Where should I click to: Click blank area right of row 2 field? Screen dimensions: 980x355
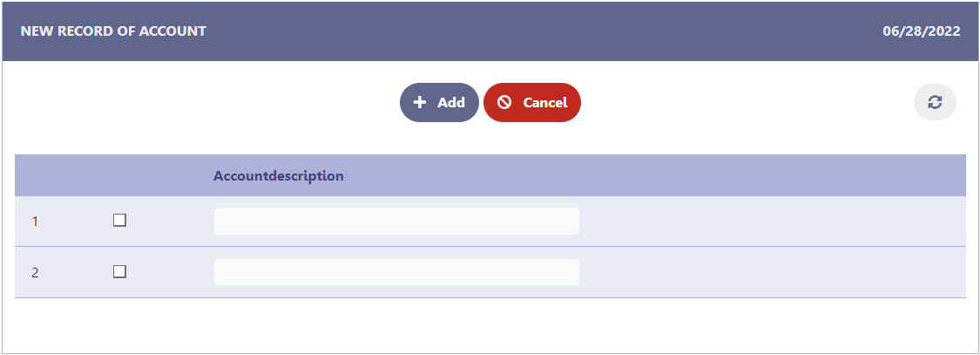pos(771,272)
